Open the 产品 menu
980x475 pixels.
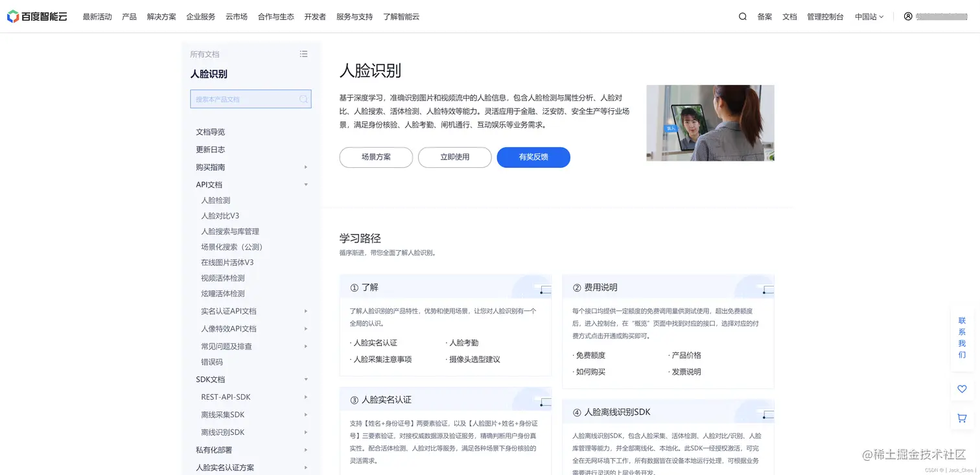(x=129, y=17)
